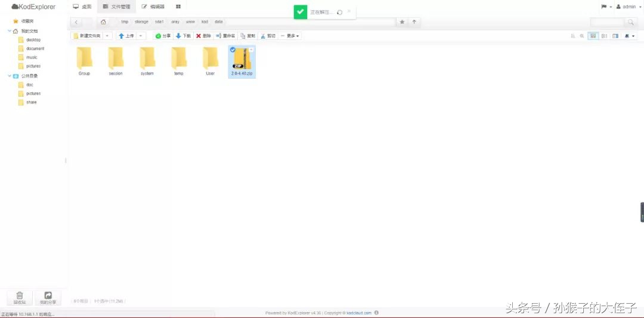Navigate to storage in breadcrumb path
This screenshot has height=318, width=644.
[x=141, y=21]
